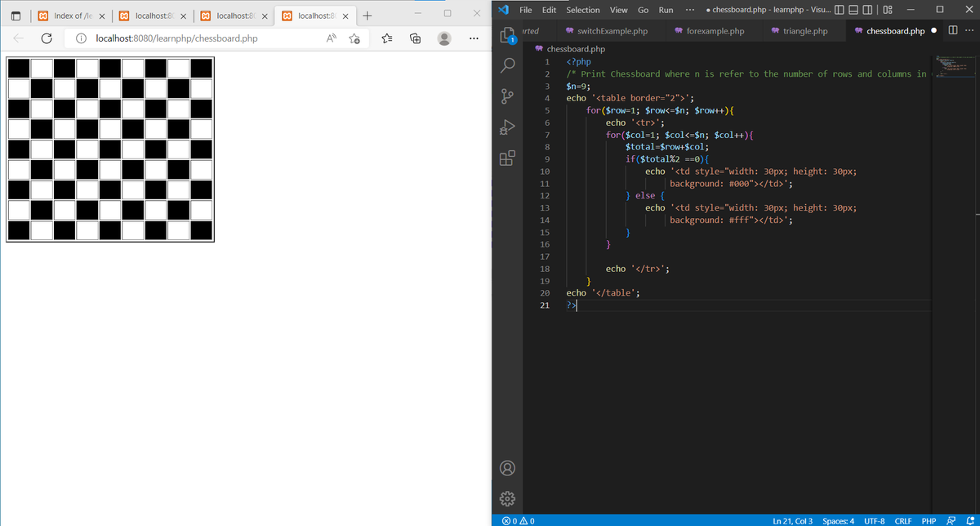Select CRLF end of line sequence

click(x=903, y=520)
